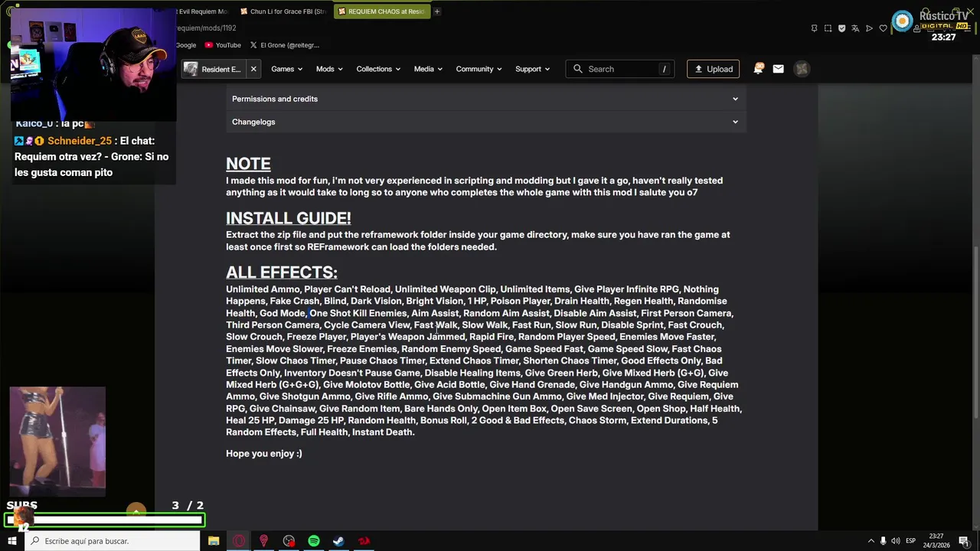This screenshot has width=980, height=551.
Task: Switch to the Evil Requiem Mo... tab
Action: [x=202, y=11]
